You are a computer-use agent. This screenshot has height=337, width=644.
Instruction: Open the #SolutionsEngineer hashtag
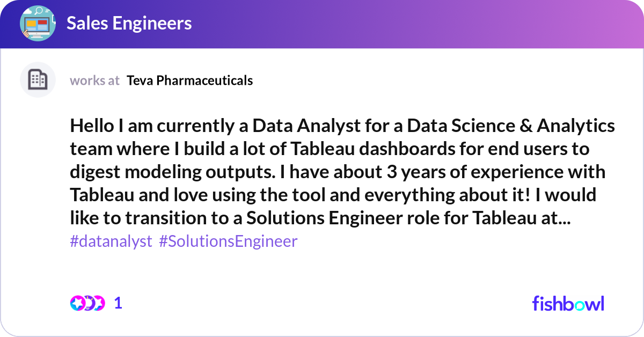pos(228,241)
